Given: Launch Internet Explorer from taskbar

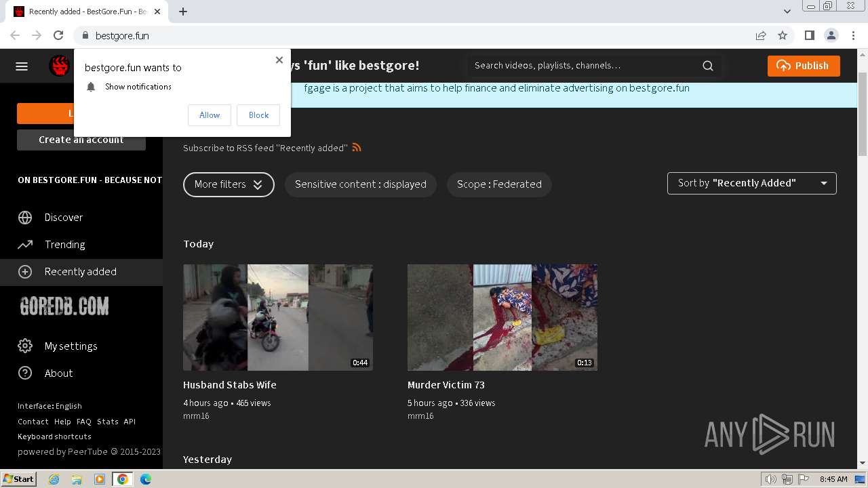Looking at the screenshot, I should [54, 479].
